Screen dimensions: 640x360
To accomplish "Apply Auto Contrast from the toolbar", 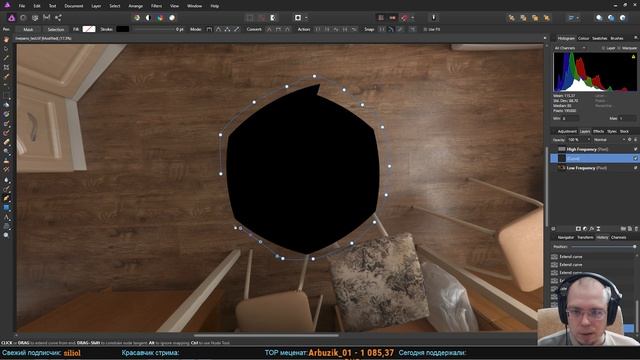I will click(x=148, y=18).
